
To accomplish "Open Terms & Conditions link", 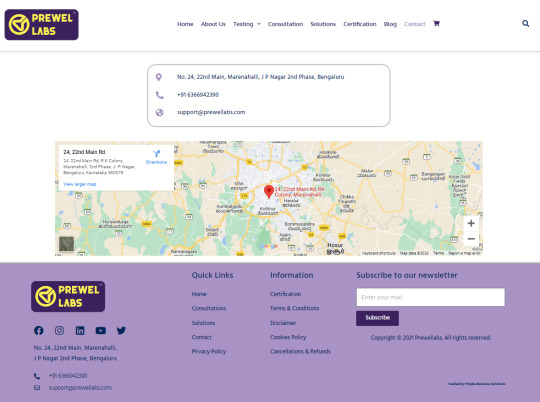I will coord(294,308).
